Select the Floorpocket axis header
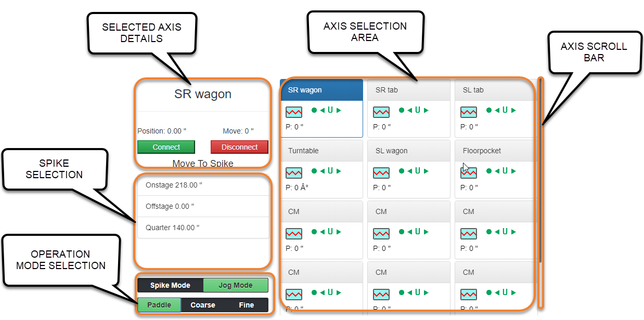 pos(493,151)
